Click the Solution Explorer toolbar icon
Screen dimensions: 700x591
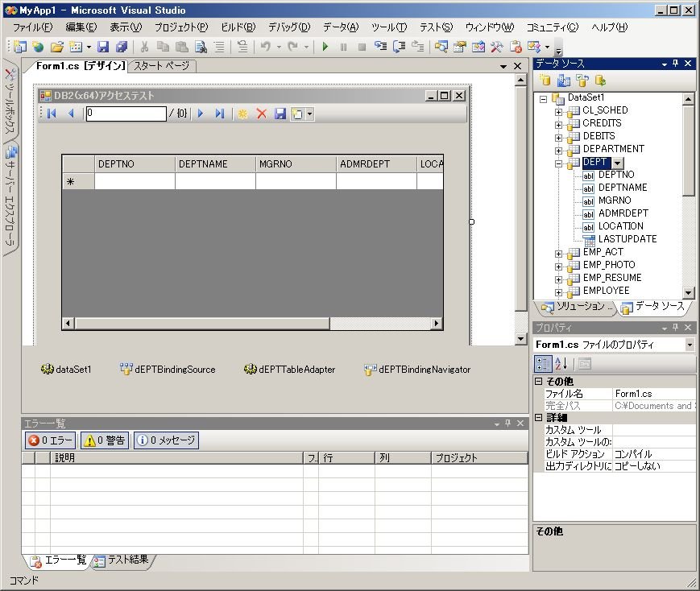441,47
